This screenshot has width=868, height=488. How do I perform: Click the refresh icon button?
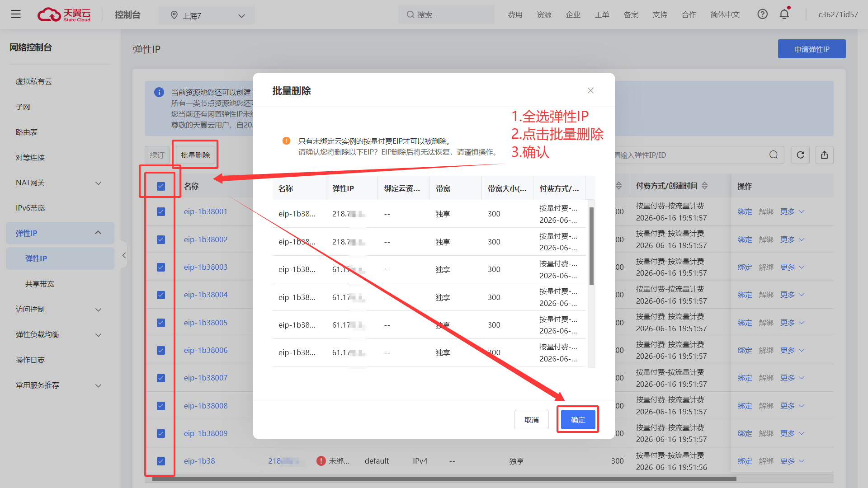(801, 155)
